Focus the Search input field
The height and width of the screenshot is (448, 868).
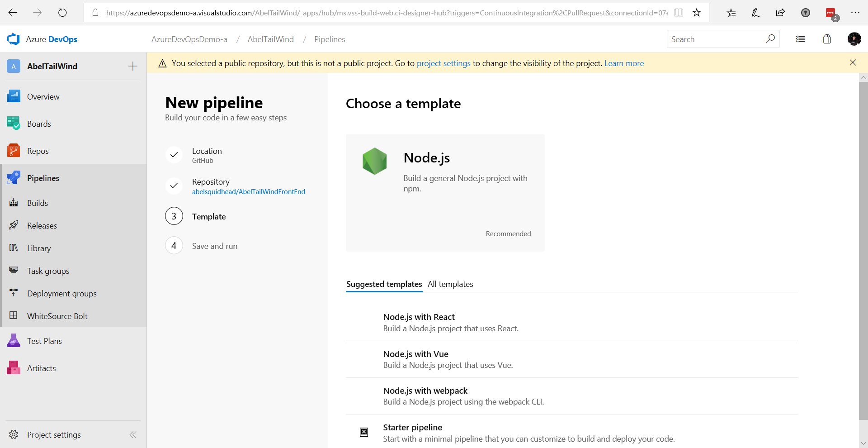(717, 39)
